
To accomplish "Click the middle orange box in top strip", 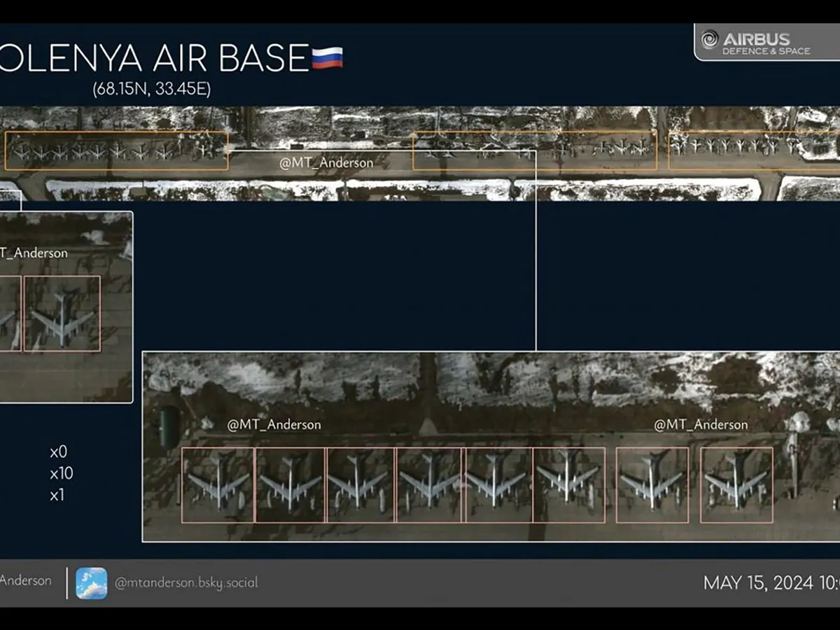I will click(534, 150).
